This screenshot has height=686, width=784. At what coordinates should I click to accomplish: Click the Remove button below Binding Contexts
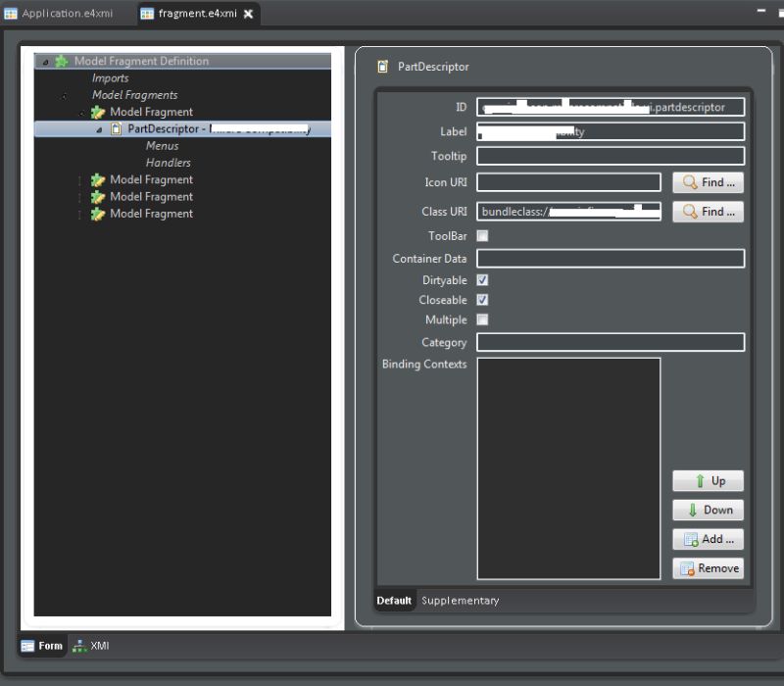pos(708,568)
